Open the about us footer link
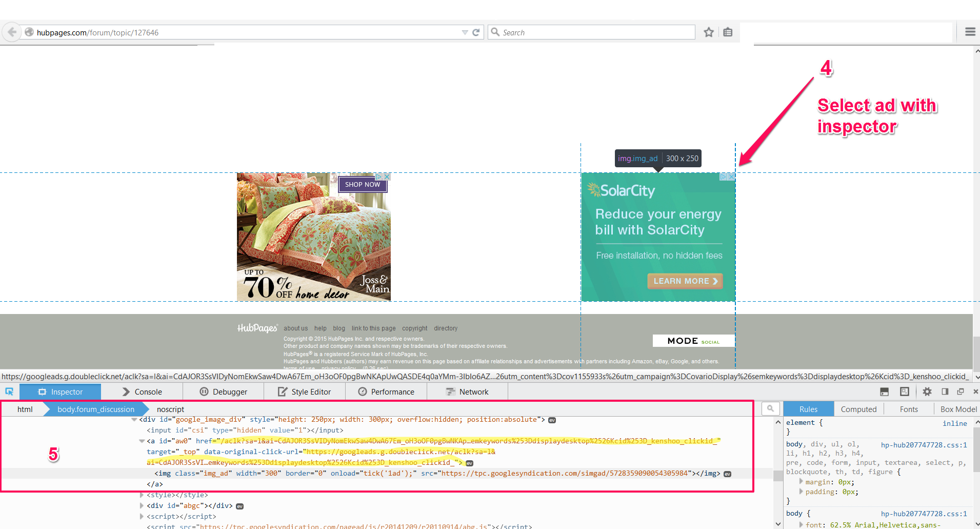980x529 pixels. (x=295, y=328)
